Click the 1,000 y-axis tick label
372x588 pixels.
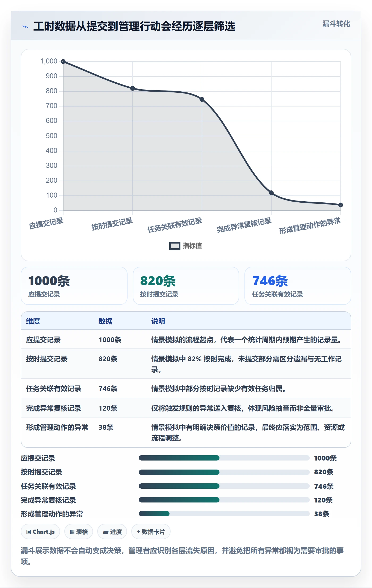(49, 61)
